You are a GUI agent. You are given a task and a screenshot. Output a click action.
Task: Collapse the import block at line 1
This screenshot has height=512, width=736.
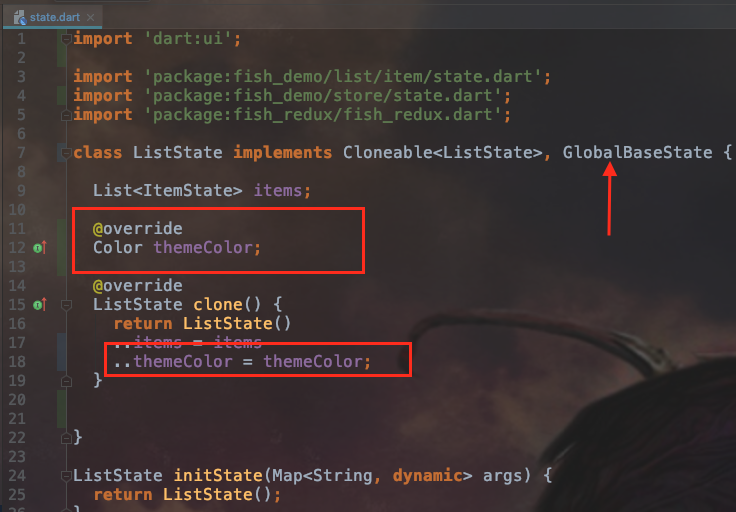click(66, 38)
